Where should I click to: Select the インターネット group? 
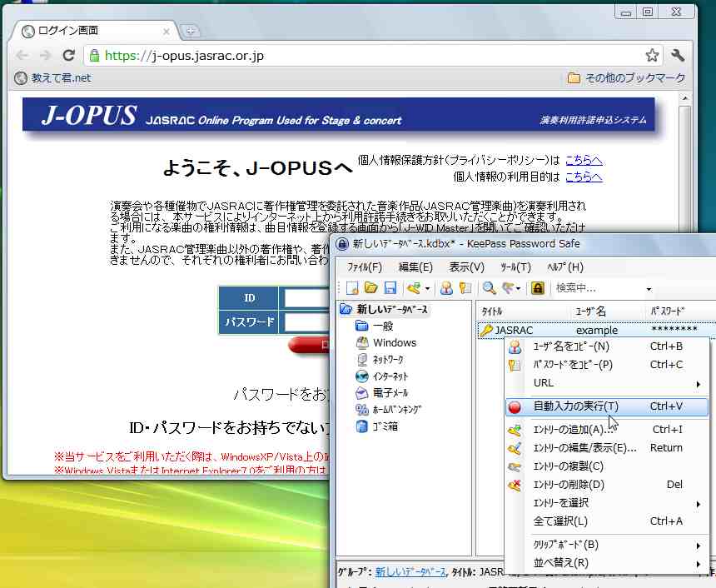382,376
